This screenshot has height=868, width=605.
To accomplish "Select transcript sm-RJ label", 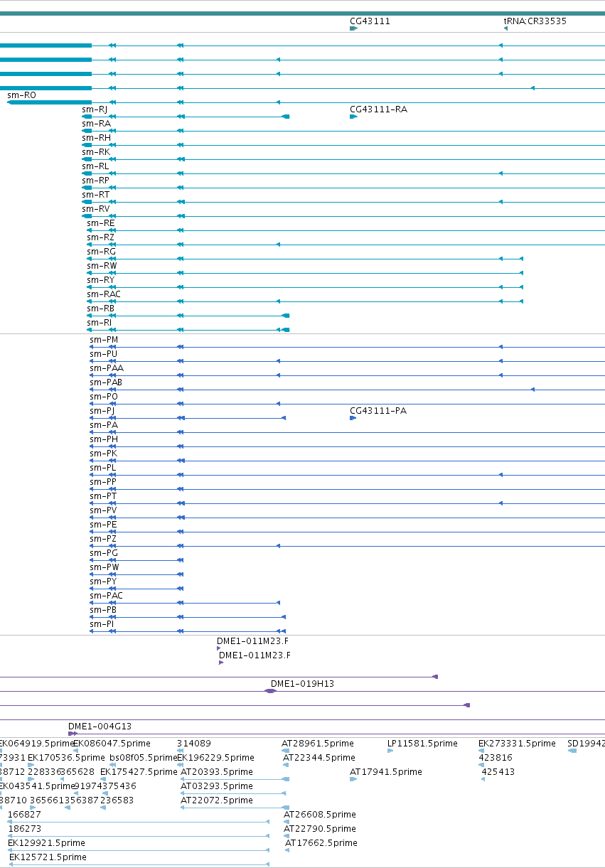I will pos(95,109).
